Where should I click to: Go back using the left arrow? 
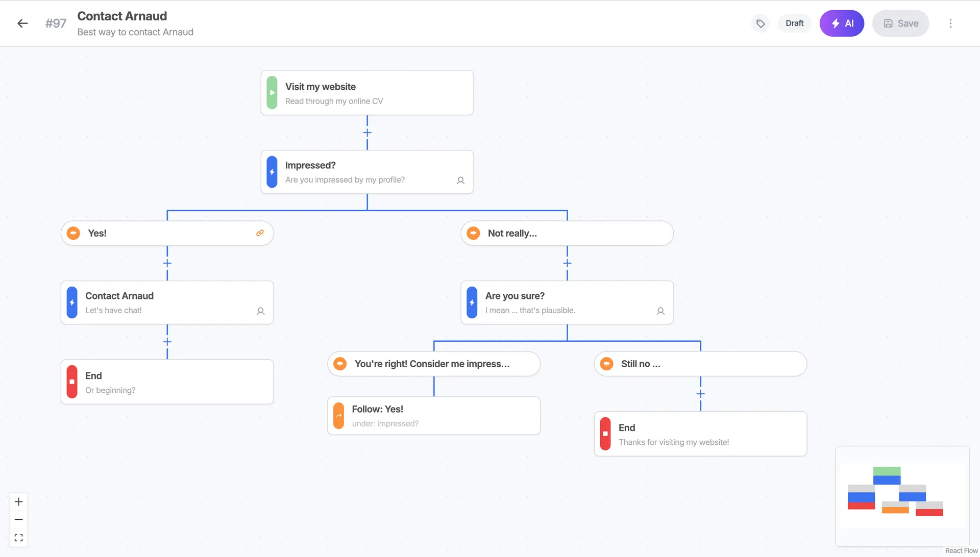22,23
